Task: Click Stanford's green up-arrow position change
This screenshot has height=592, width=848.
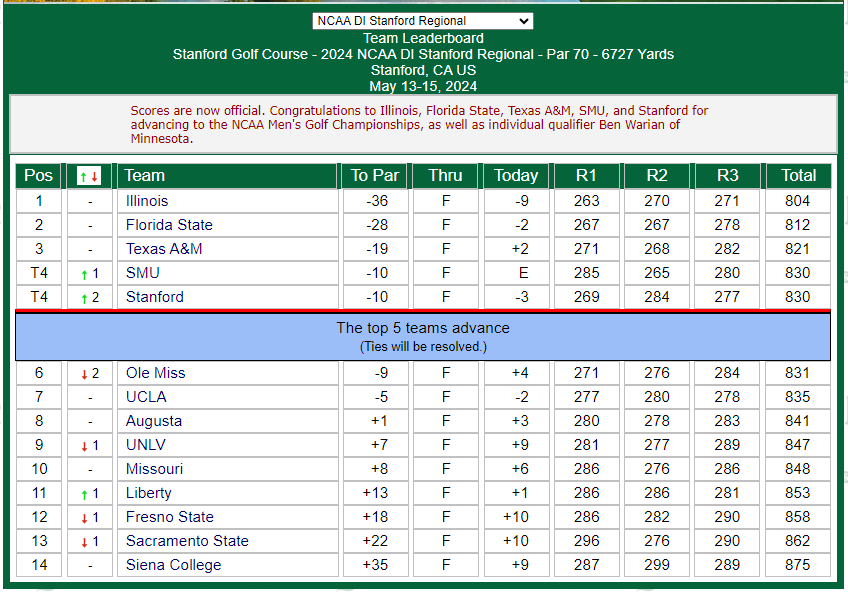Action: coord(84,298)
